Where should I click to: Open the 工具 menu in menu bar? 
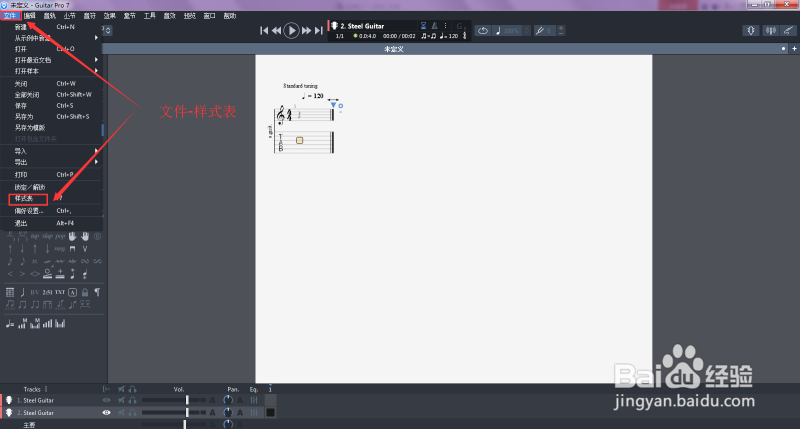click(149, 16)
